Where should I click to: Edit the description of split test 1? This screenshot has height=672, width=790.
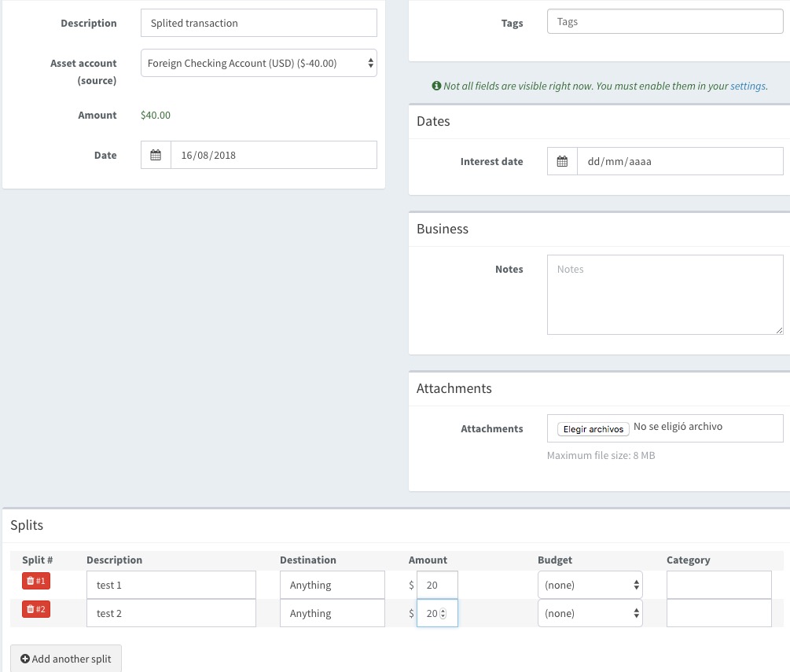click(x=171, y=585)
